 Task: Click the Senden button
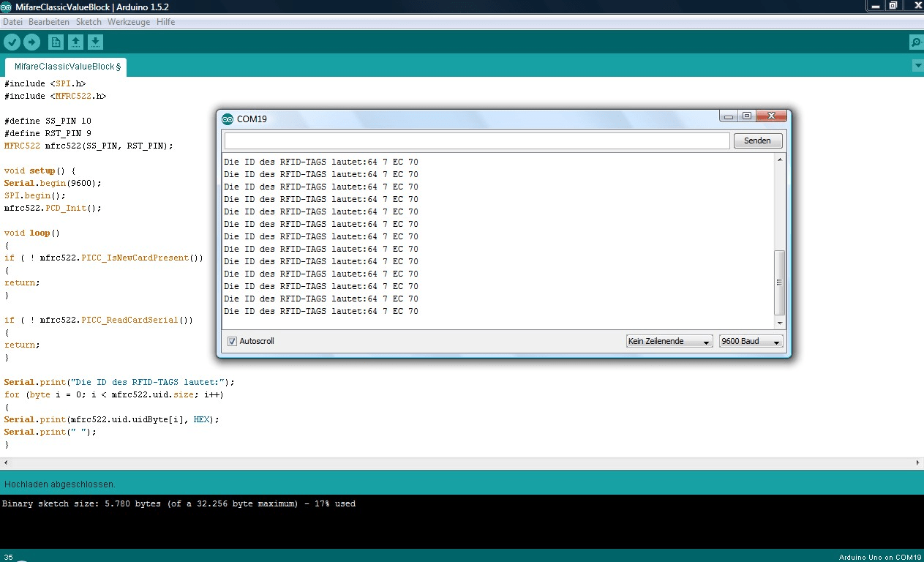758,140
